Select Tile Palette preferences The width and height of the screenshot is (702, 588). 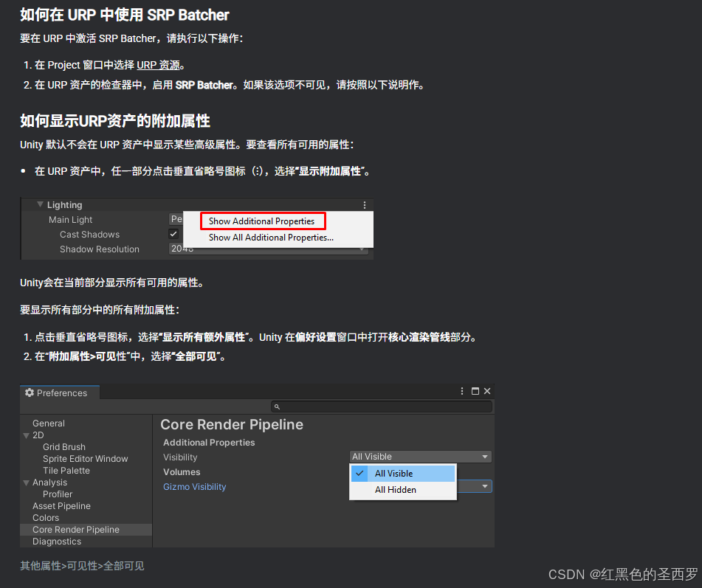[x=66, y=470]
